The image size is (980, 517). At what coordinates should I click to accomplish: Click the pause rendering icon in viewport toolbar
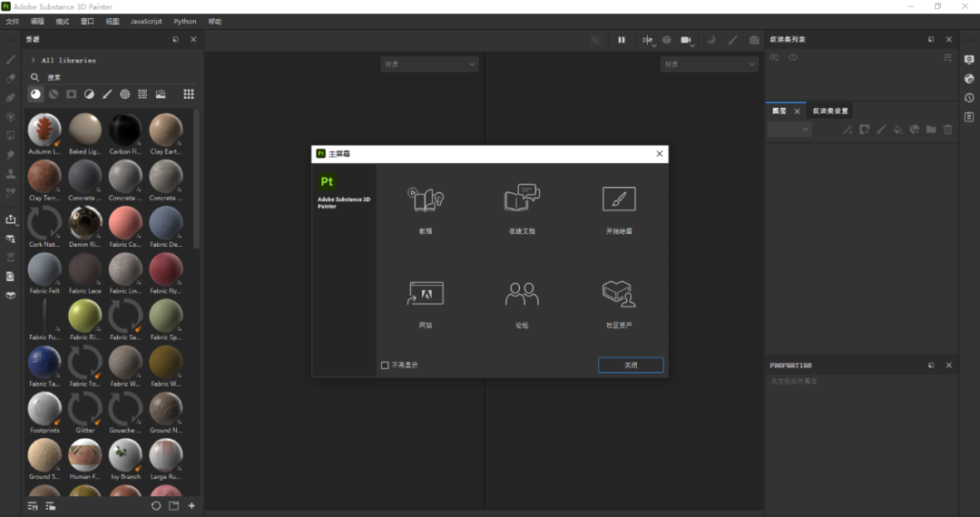pos(622,40)
